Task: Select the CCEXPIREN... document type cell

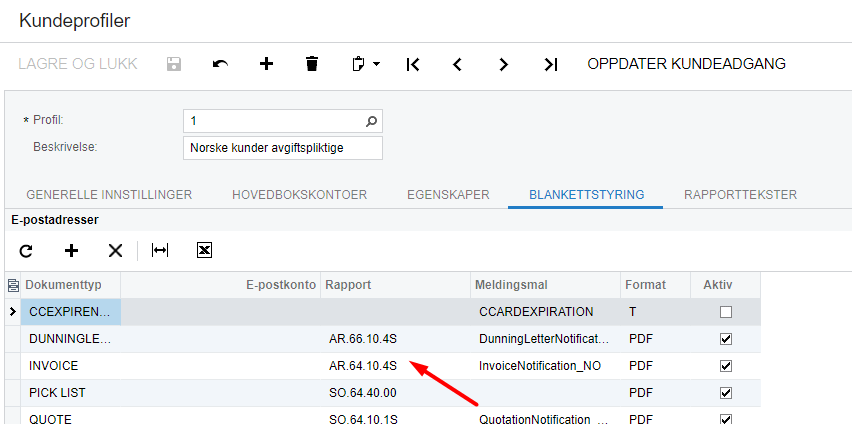Action: 71,312
